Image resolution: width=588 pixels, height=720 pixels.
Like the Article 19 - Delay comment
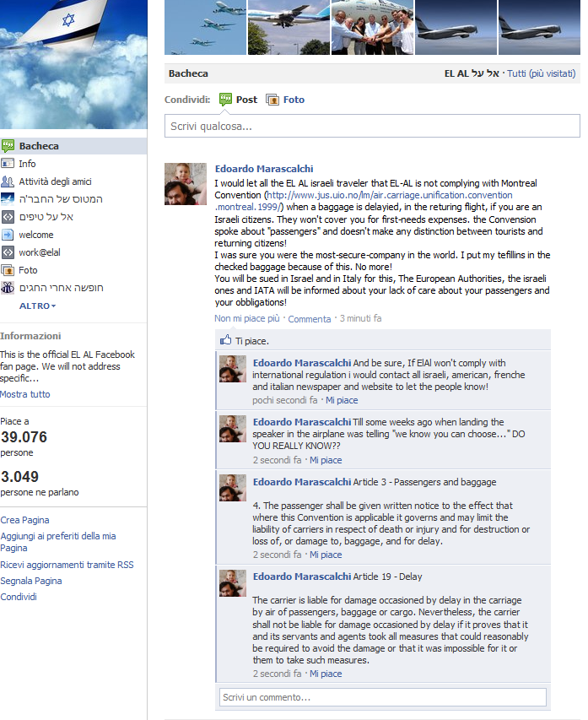(326, 674)
